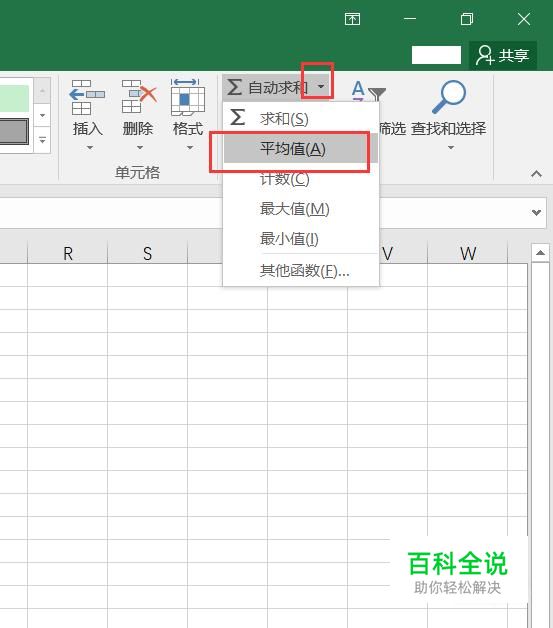Expand the formula bar chevron

[537, 212]
